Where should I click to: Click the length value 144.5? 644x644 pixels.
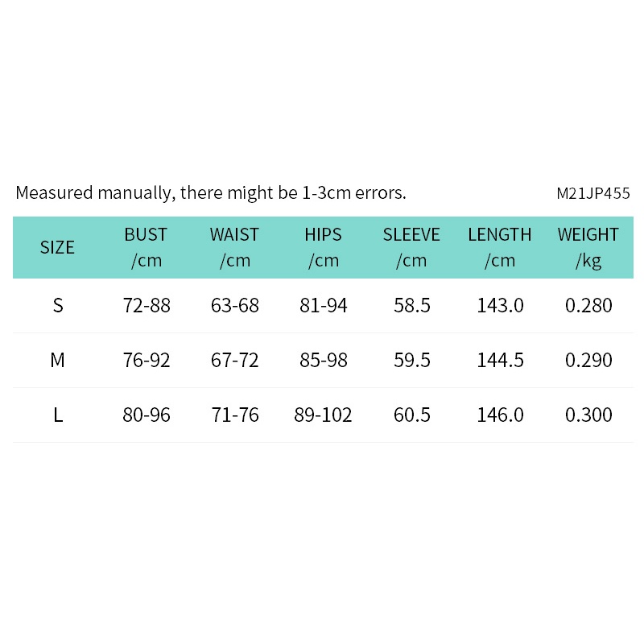(x=501, y=361)
